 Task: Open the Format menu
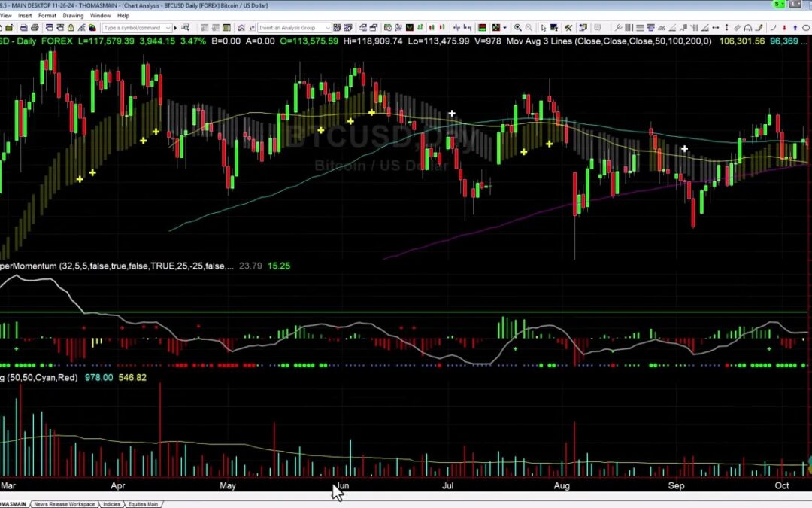[x=47, y=16]
